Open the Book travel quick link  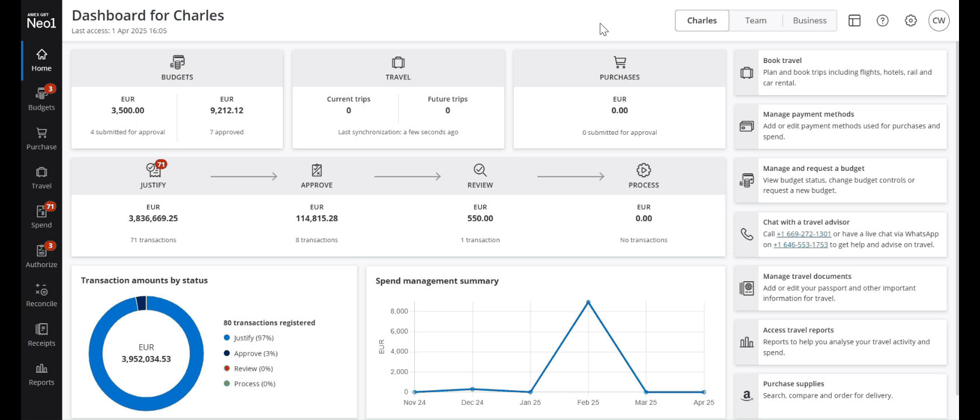pyautogui.click(x=841, y=72)
